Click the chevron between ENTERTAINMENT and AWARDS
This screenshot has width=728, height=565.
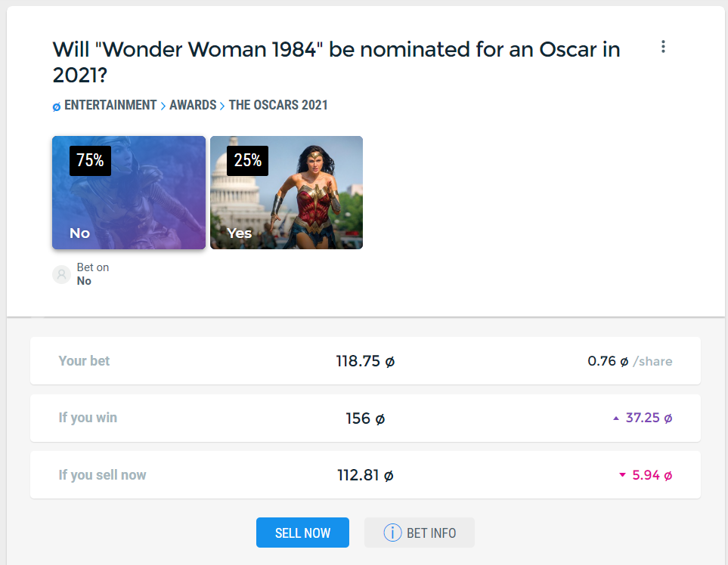point(163,107)
